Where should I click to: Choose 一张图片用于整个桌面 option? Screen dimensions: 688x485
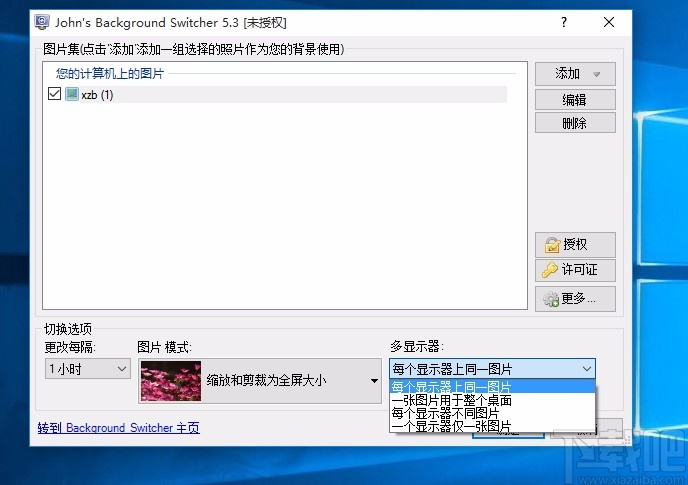[x=492, y=400]
